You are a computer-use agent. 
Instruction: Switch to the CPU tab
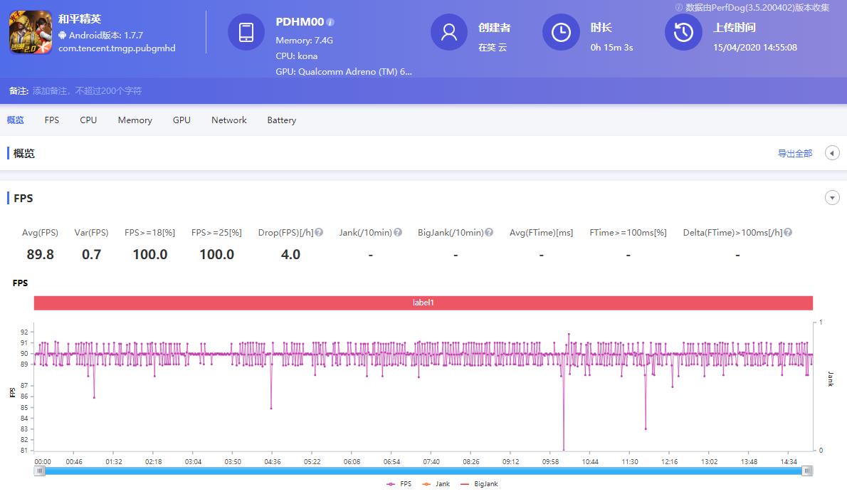88,120
